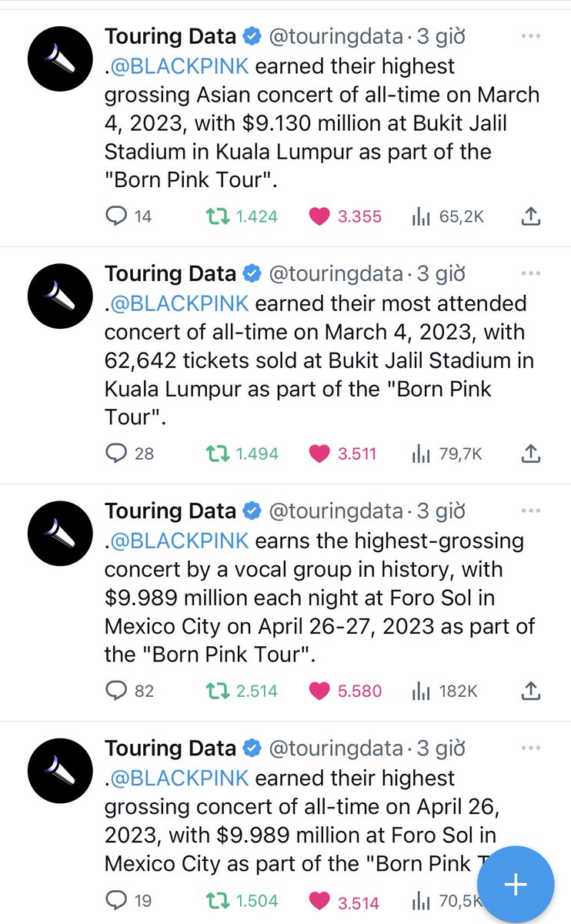
Task: Reply to the tweet with 82 comments
Action: point(115,691)
